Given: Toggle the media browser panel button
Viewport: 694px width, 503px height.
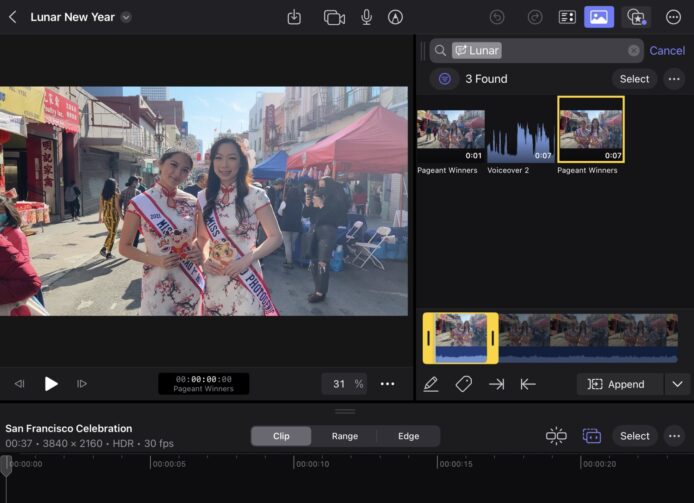Looking at the screenshot, I should pos(599,17).
